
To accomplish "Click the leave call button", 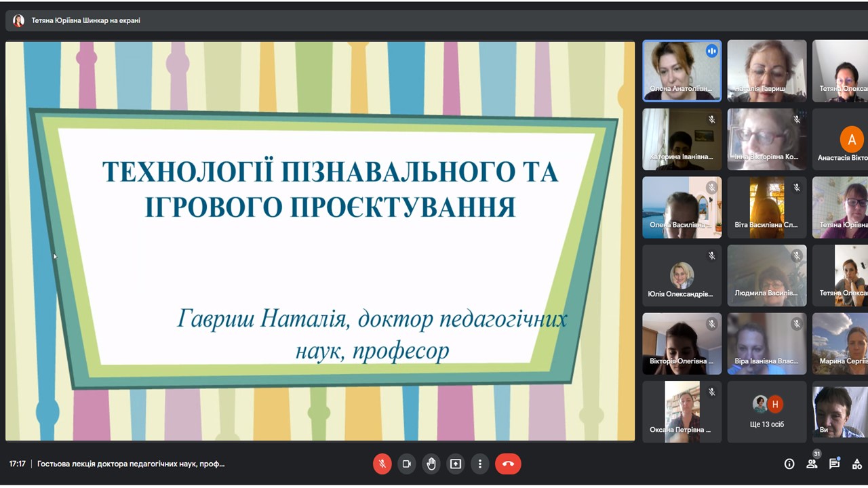I will [x=508, y=464].
